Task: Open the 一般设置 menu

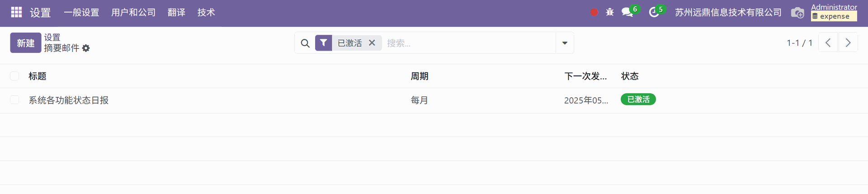Action: coord(81,12)
